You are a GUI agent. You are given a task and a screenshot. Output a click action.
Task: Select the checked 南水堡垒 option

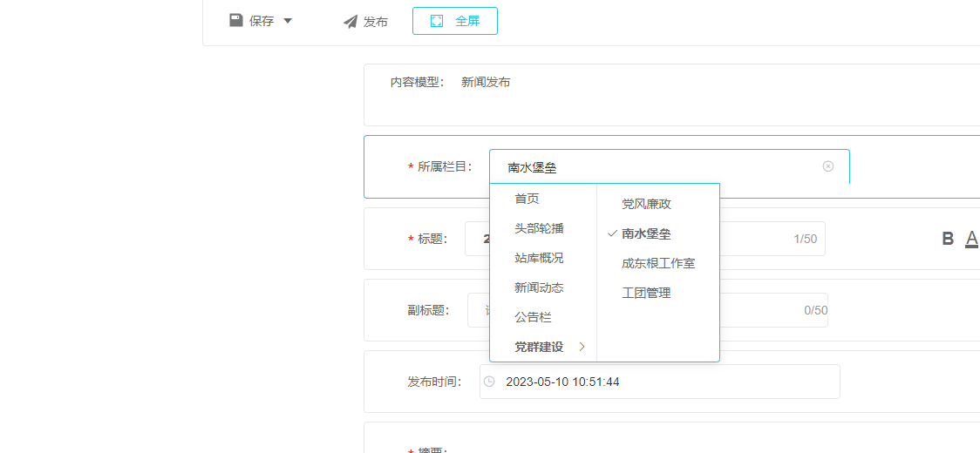click(x=646, y=233)
